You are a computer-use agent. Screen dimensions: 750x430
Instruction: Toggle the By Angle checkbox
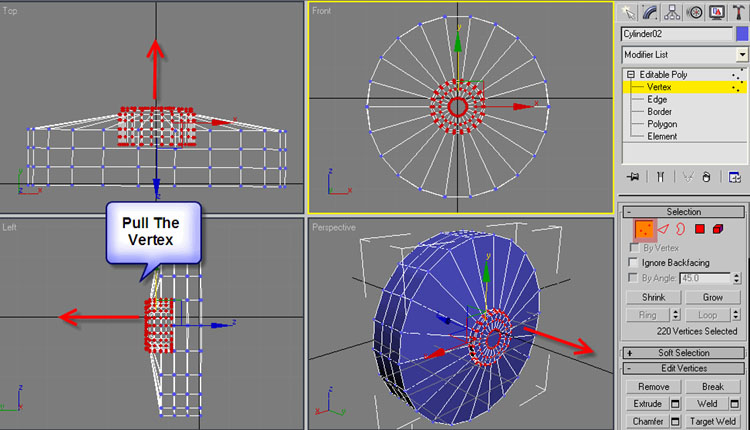[633, 277]
